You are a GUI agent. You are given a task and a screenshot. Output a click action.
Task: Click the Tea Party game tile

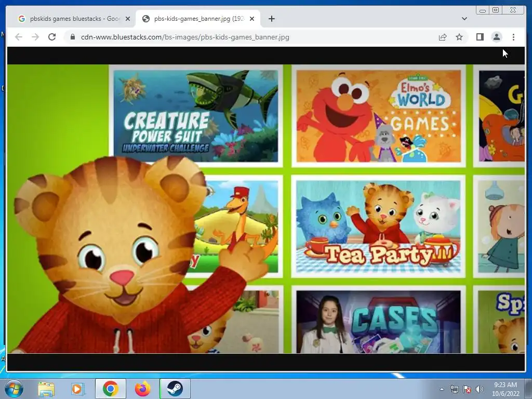(378, 227)
